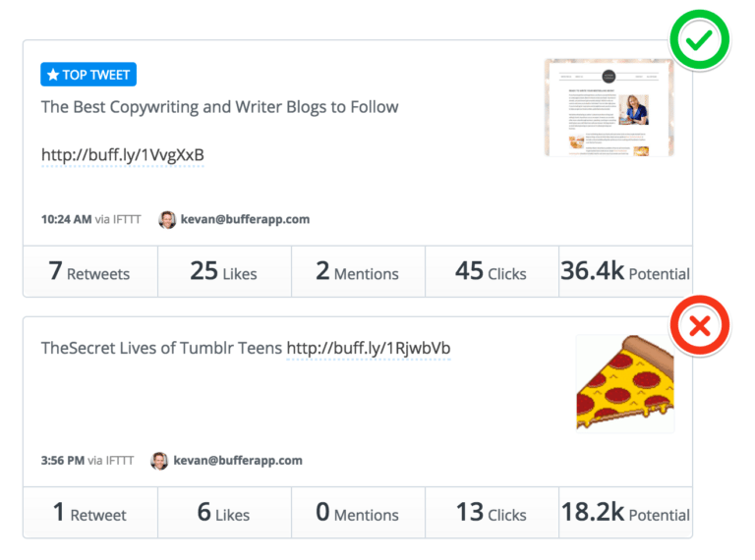This screenshot has width=755, height=560.
Task: Select the 0 Mentions stat
Action: click(358, 512)
